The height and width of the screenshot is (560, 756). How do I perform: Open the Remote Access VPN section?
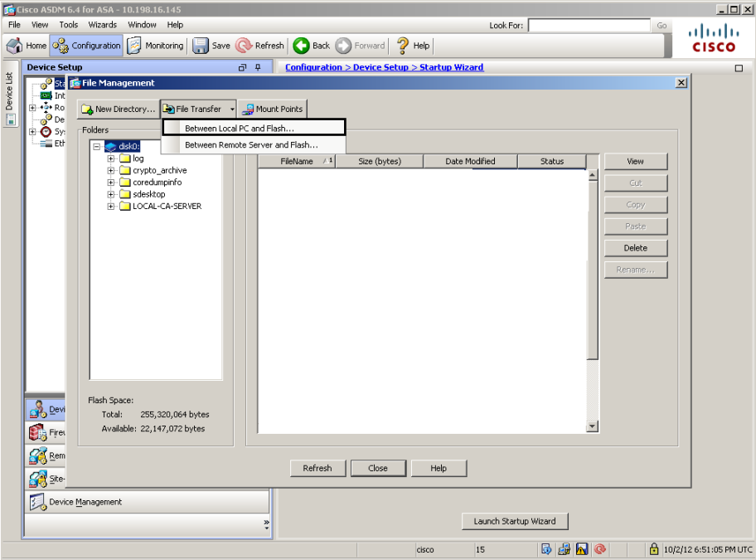tap(46, 455)
